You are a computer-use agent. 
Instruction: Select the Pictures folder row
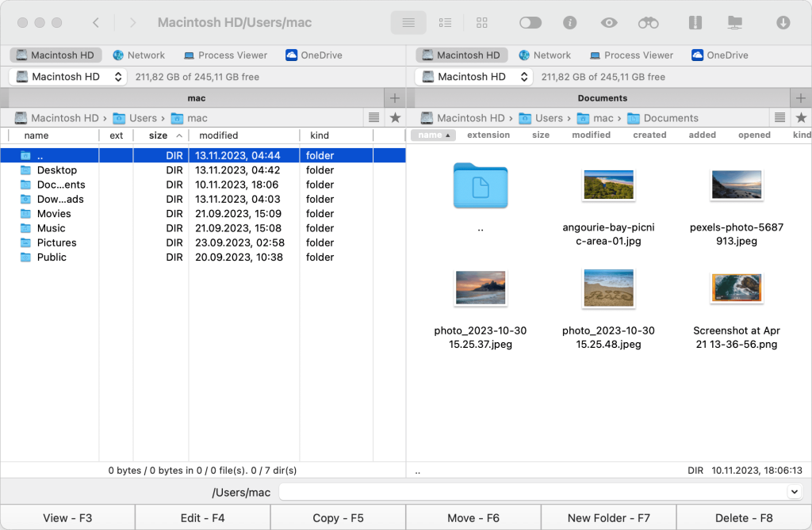pos(56,242)
